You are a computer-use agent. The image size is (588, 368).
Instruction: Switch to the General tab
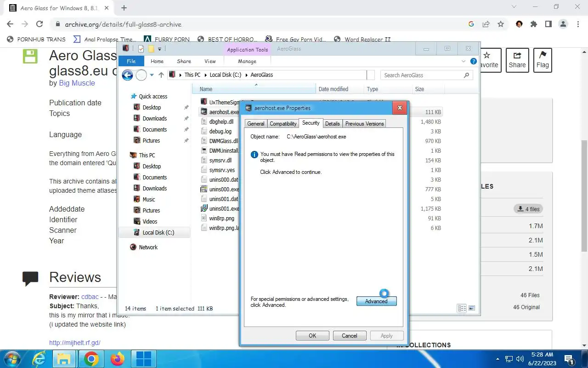(255, 123)
